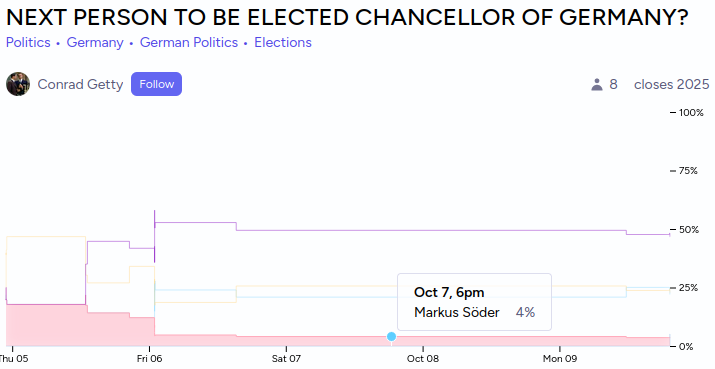Select the Fri 06 axis label

[x=150, y=359]
